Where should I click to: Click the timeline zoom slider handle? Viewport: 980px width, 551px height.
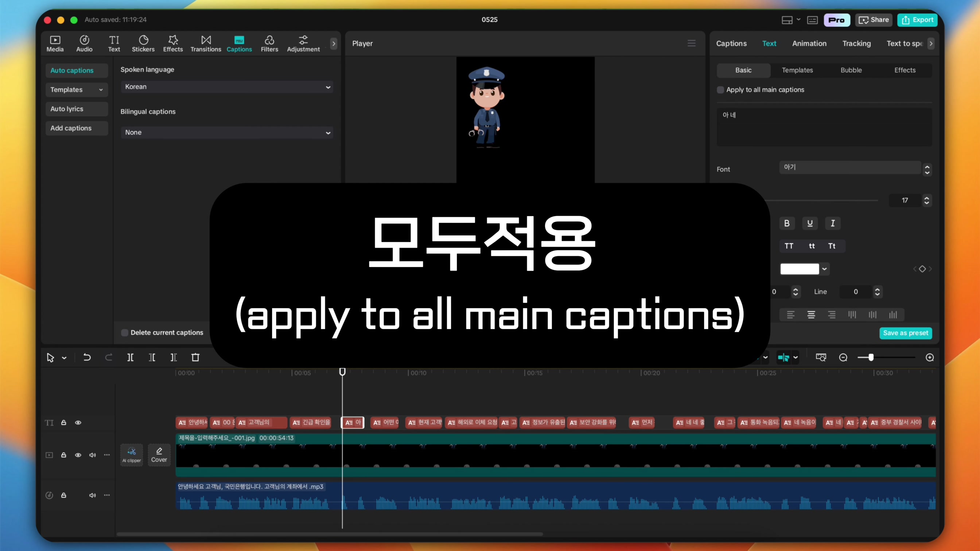coord(871,357)
